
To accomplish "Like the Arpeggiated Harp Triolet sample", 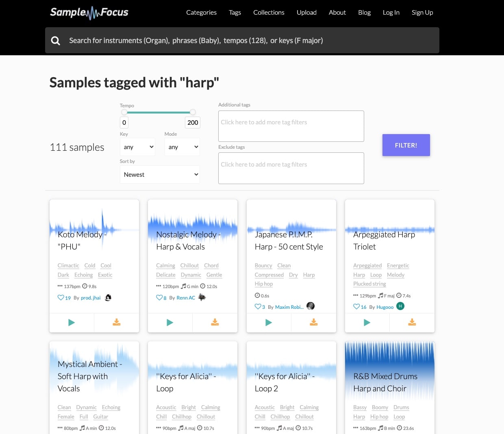I will 356,306.
